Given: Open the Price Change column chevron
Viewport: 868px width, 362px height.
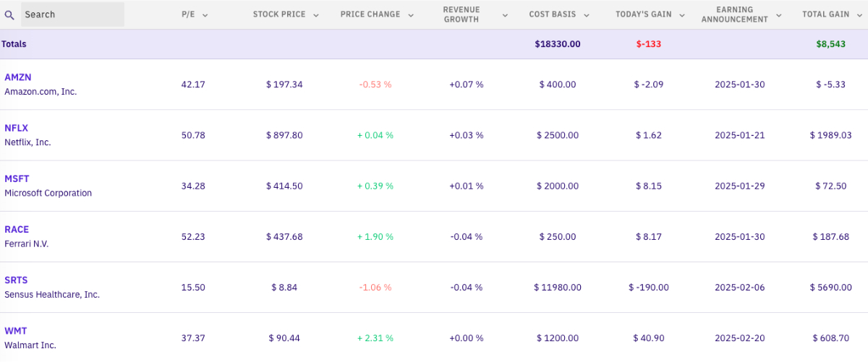Looking at the screenshot, I should 411,14.
